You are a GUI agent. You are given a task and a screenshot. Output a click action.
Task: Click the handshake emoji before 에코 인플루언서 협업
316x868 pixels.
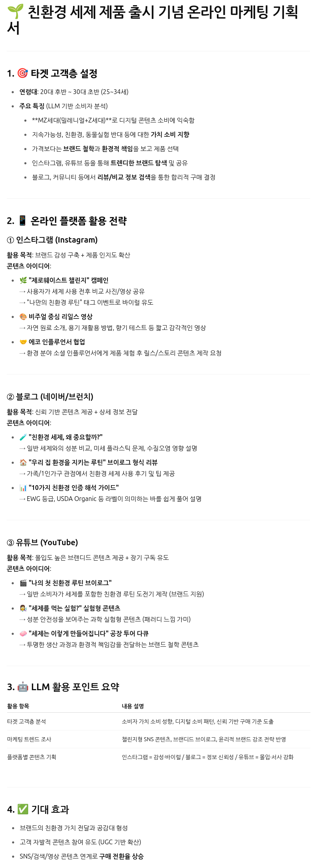point(23,342)
